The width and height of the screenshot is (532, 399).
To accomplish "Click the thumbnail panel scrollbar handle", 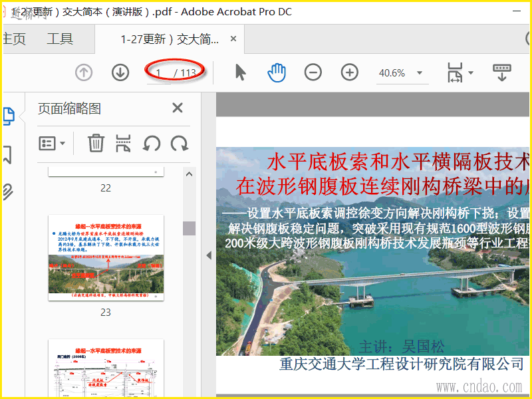I will point(189,228).
